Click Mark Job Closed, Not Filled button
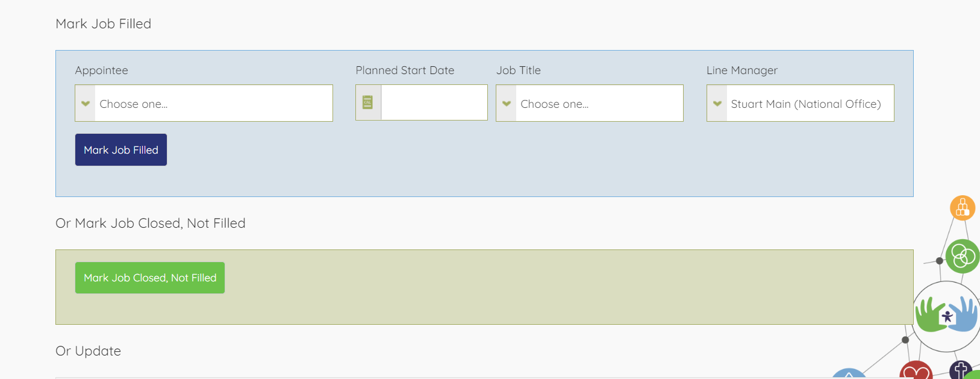980x379 pixels. click(150, 278)
